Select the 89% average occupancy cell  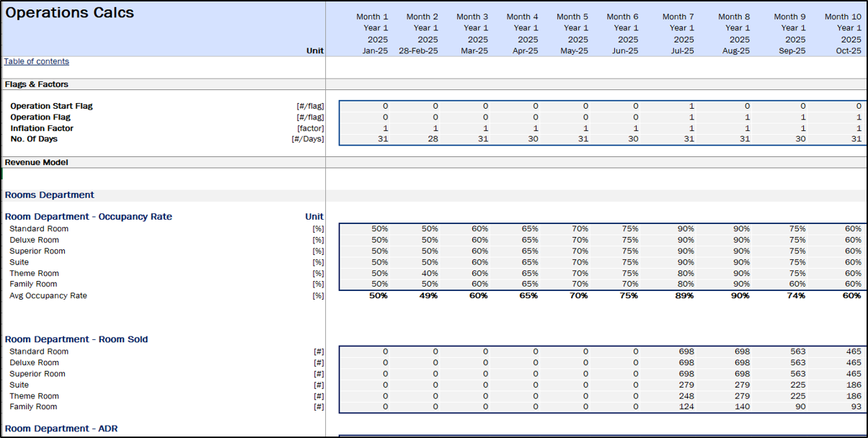(x=685, y=296)
